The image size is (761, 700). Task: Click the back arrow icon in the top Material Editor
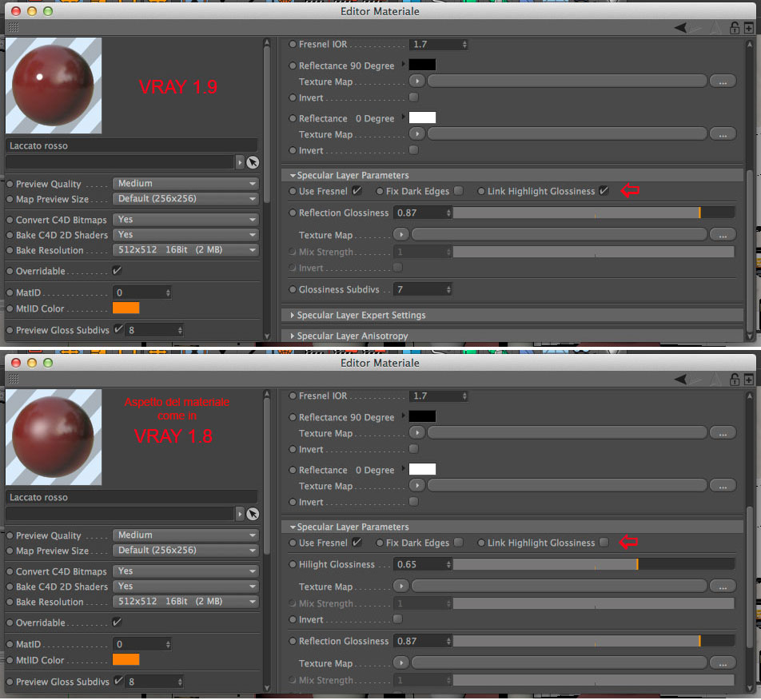[680, 28]
